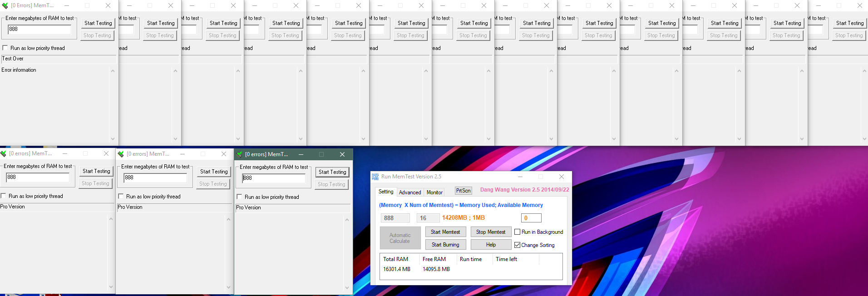Screen dimensions: 868x296
Task: Enable Run in Background checkbox
Action: click(517, 232)
